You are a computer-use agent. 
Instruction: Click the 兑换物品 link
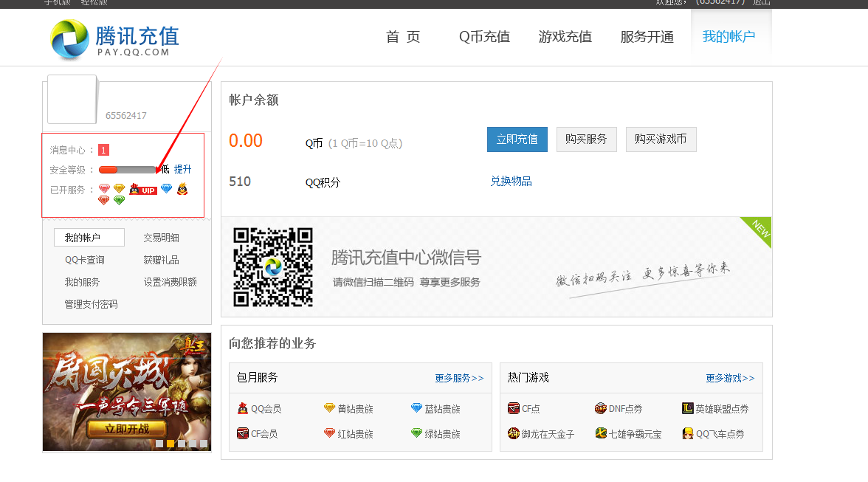click(x=511, y=182)
